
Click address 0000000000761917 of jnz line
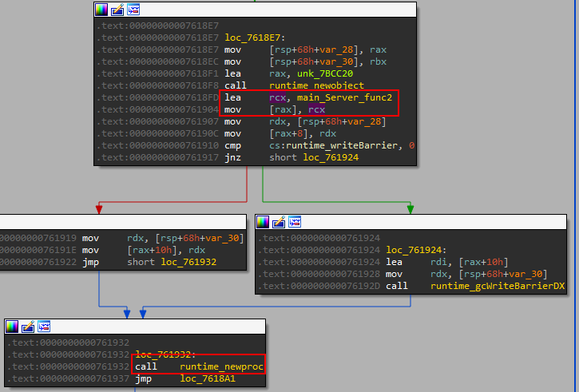point(173,157)
